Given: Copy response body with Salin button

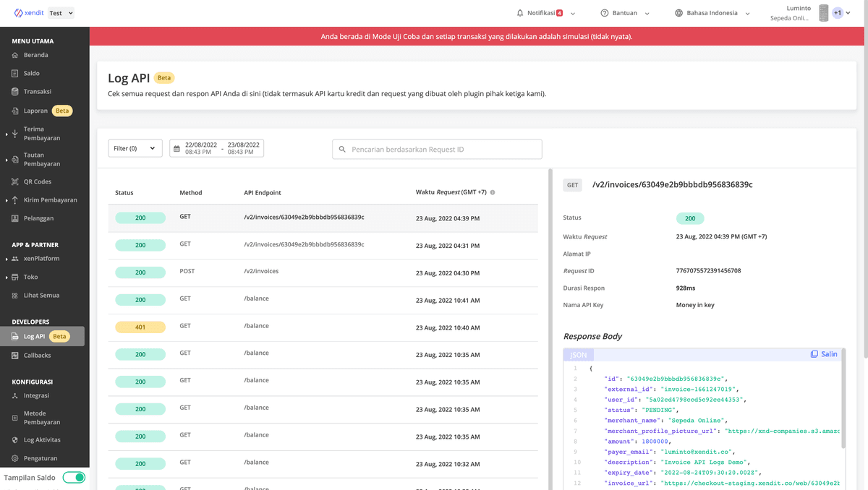Looking at the screenshot, I should [824, 354].
